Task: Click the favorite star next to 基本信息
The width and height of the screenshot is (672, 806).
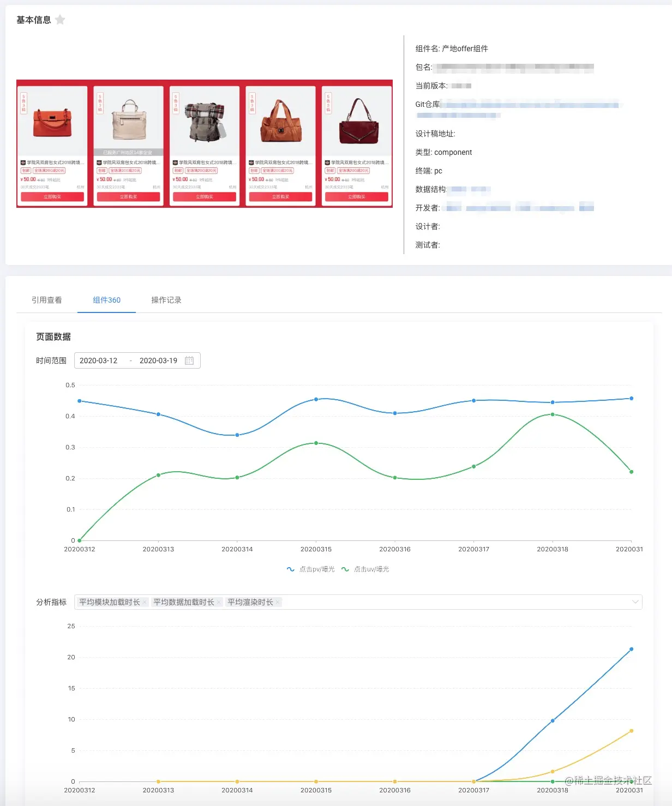Action: pos(61,20)
